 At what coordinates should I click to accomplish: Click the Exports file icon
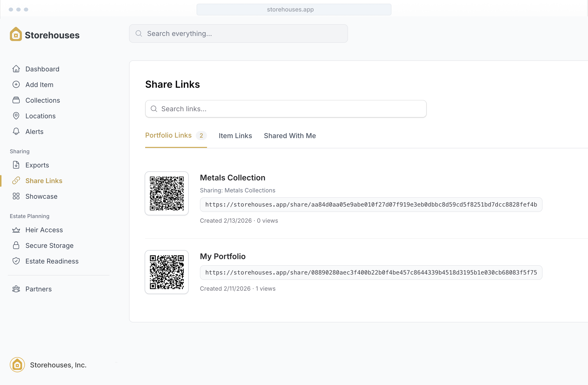point(16,165)
